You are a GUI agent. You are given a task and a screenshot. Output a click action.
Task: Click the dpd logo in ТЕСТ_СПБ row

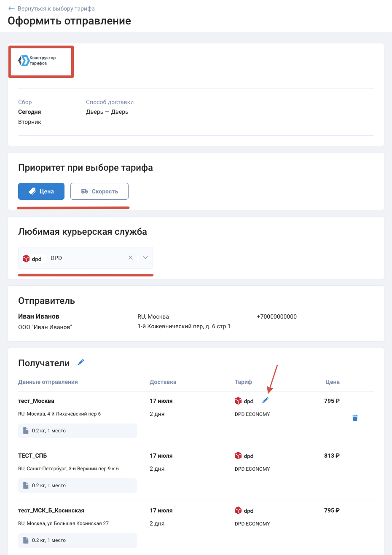[x=244, y=456]
